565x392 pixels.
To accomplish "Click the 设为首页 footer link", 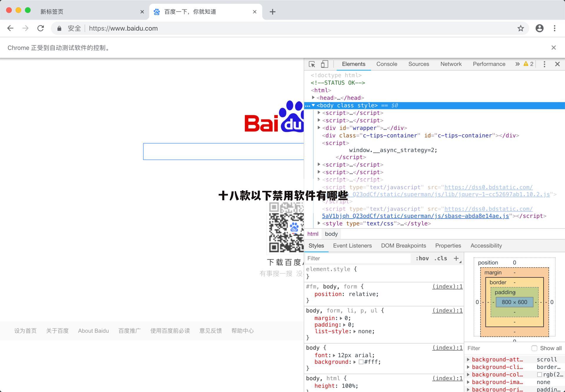I will pyautogui.click(x=25, y=331).
